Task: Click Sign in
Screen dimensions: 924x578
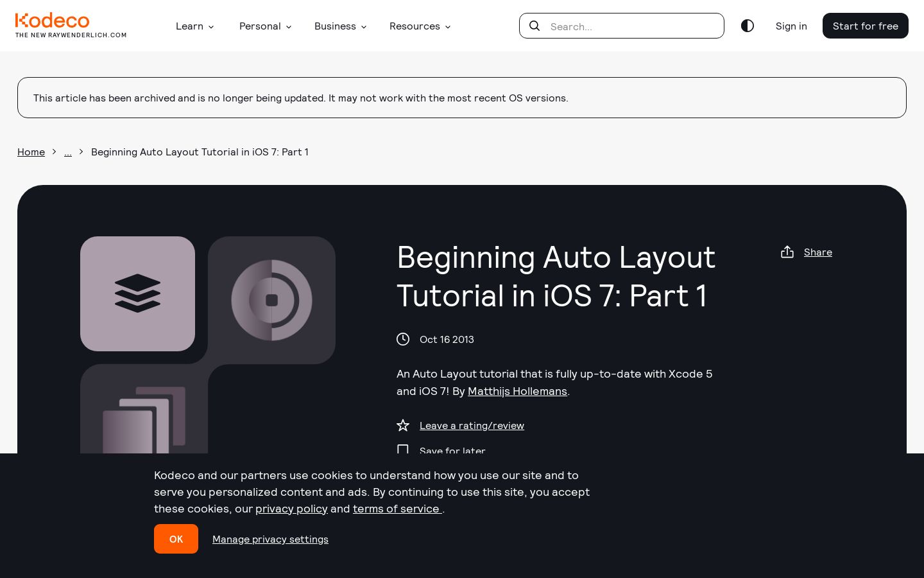Action: click(x=791, y=26)
